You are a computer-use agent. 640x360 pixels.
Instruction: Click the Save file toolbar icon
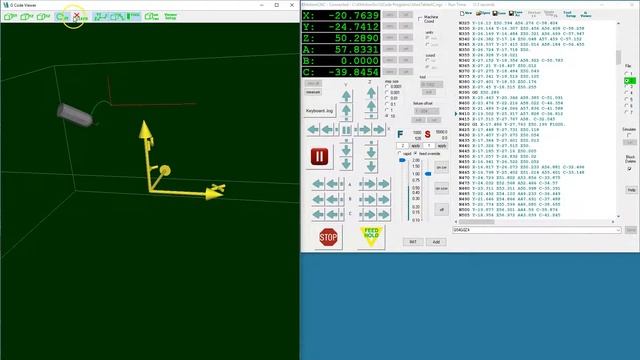point(499,13)
